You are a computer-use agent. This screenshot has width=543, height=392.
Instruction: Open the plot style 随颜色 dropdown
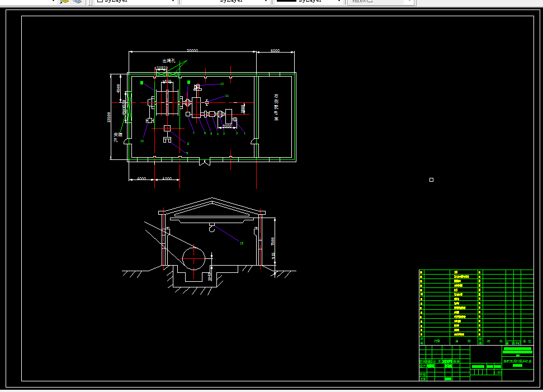tap(381, 1)
